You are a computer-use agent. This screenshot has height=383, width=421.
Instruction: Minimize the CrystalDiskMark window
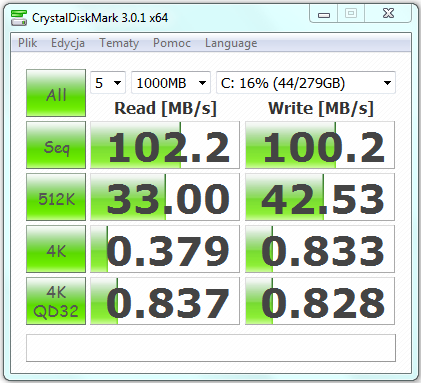click(324, 14)
